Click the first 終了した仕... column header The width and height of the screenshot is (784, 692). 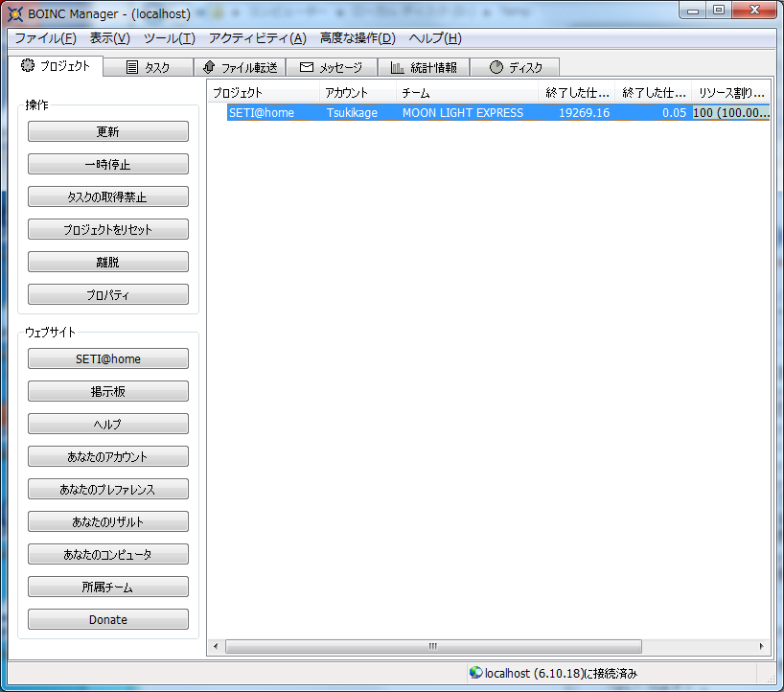577,93
